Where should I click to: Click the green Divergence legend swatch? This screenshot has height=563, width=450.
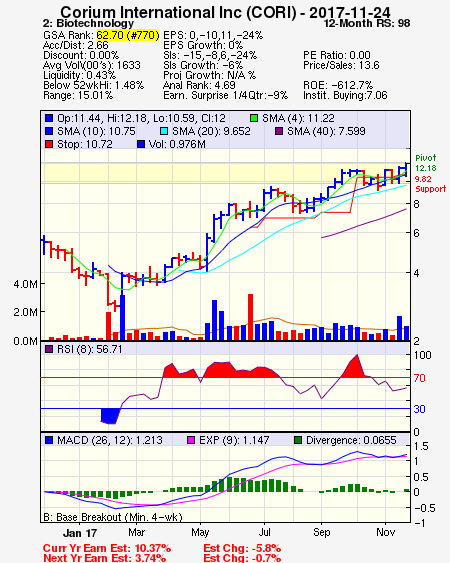tap(298, 440)
